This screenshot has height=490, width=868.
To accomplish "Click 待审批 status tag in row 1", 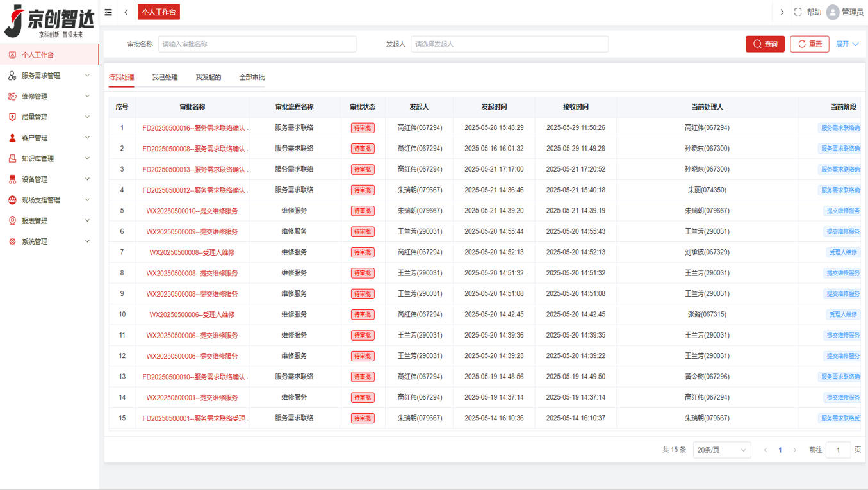I will point(363,128).
